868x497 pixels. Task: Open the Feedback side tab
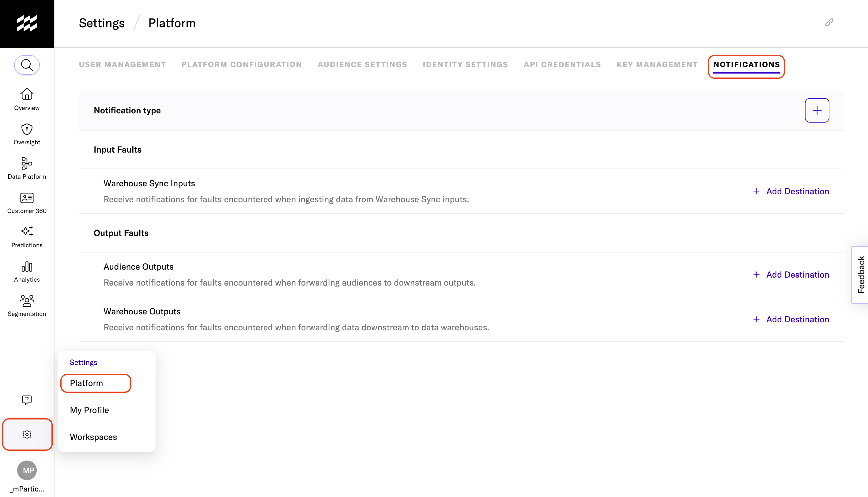(x=860, y=275)
